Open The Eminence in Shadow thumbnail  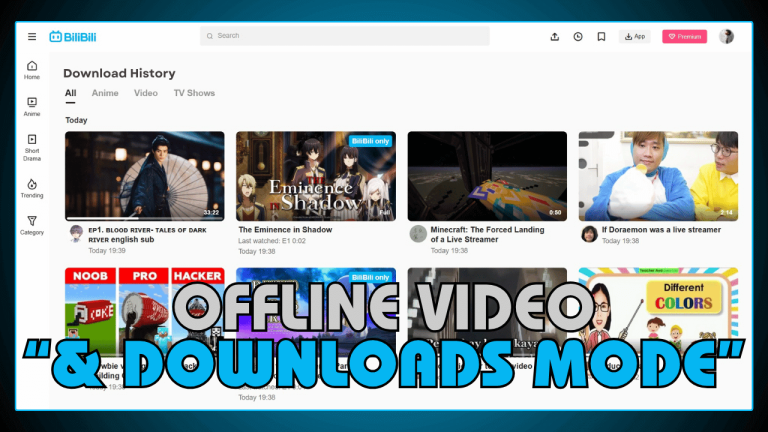[315, 175]
